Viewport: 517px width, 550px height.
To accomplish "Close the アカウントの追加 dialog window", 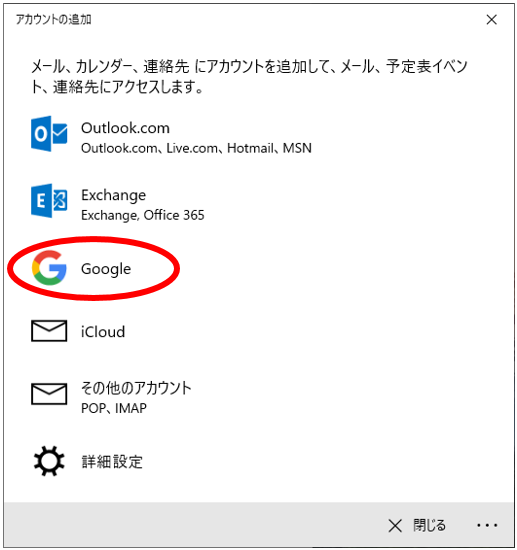I will click(492, 20).
